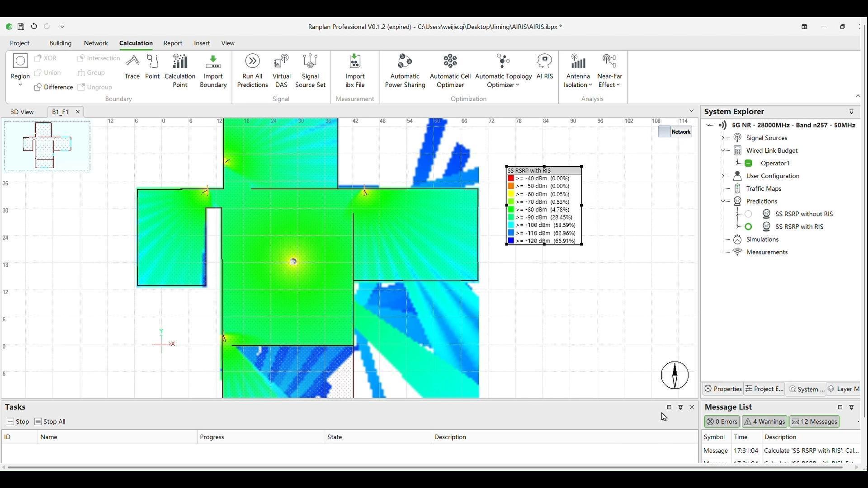The image size is (868, 488).
Task: Open the Near-Far Effect dropdown
Action: 618,85
